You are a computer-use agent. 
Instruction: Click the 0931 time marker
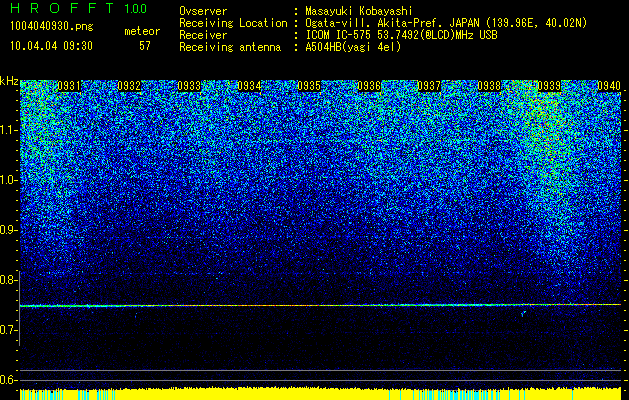point(69,86)
